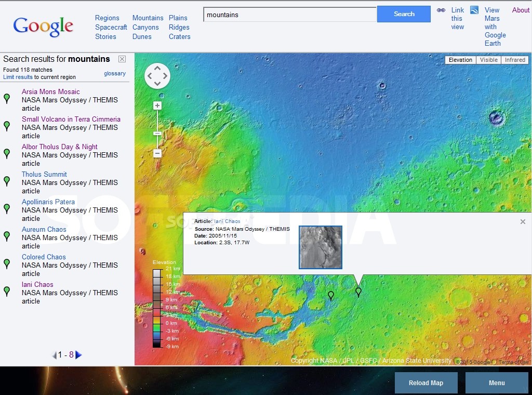The image size is (532, 395).
Task: Open the Spacecraft category
Action: coord(111,27)
